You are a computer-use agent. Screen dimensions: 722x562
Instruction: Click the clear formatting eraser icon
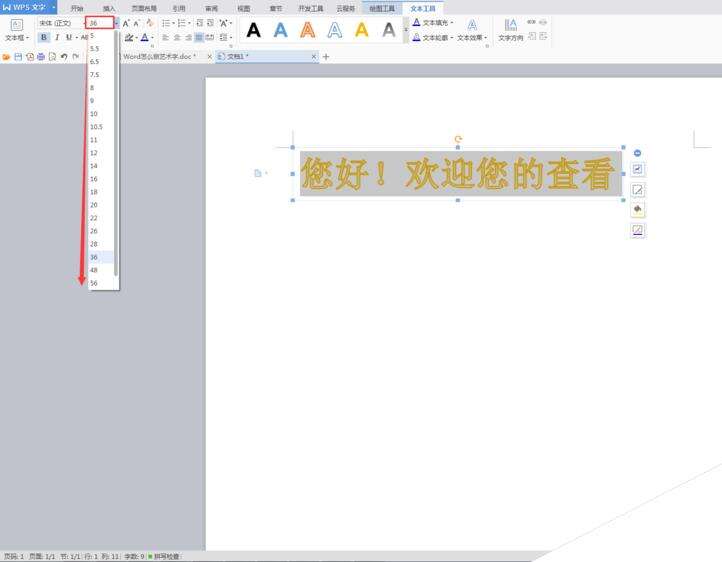click(x=150, y=23)
